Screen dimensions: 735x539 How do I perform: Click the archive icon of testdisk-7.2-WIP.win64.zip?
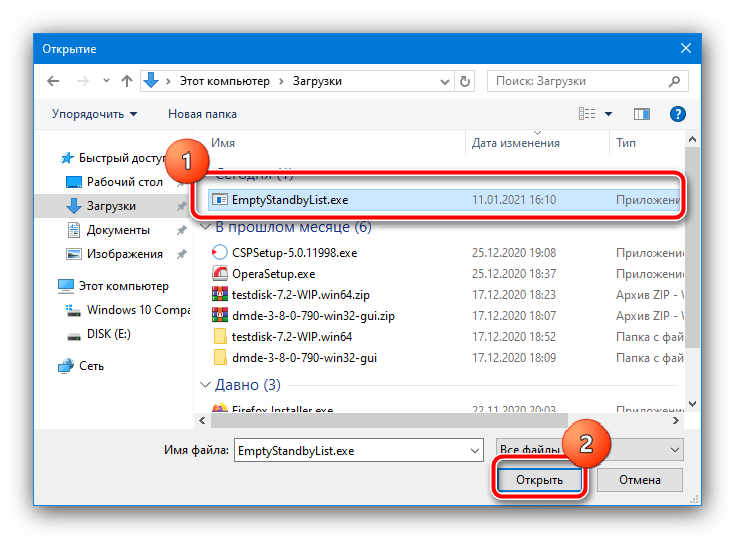[219, 294]
